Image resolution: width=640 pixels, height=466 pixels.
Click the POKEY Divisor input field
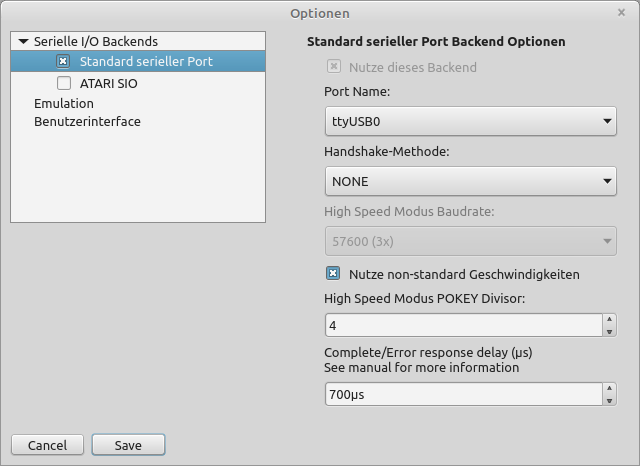click(462, 326)
